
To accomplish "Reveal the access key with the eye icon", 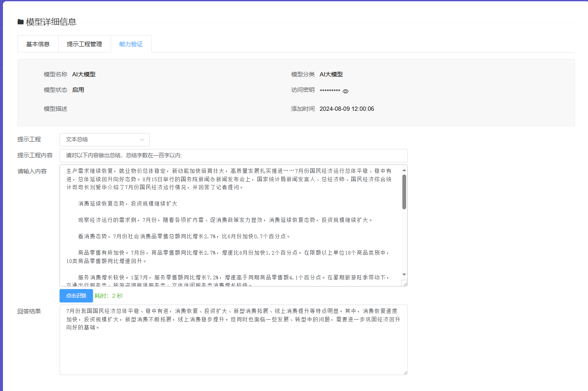I will coord(345,91).
